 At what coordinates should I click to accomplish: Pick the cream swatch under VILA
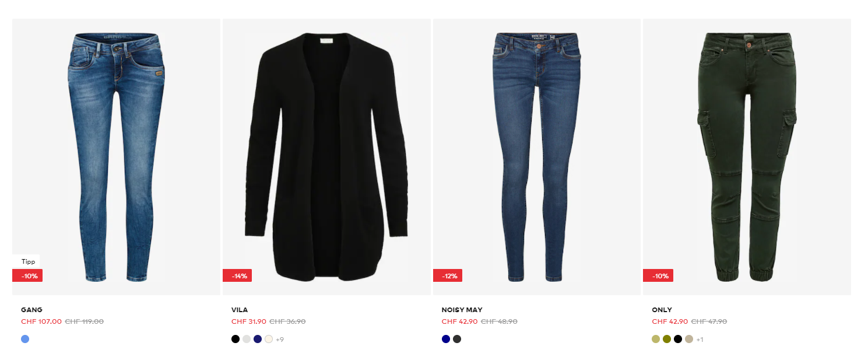[269, 339]
